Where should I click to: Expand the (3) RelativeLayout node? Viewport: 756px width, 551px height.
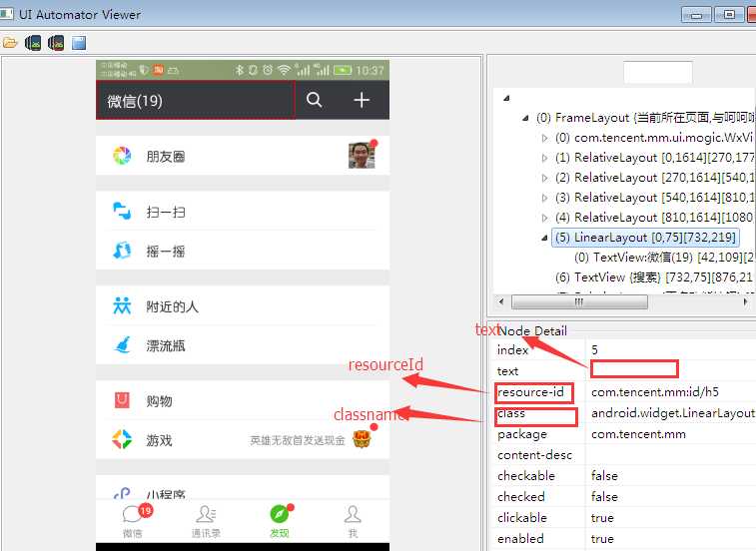[544, 198]
